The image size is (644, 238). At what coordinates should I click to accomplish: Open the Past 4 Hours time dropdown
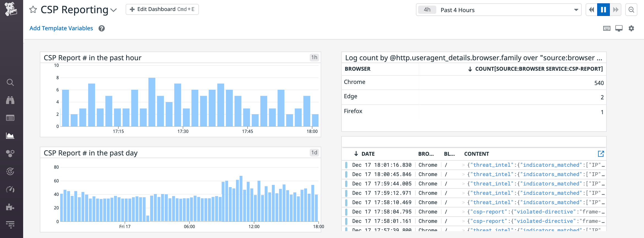[499, 10]
